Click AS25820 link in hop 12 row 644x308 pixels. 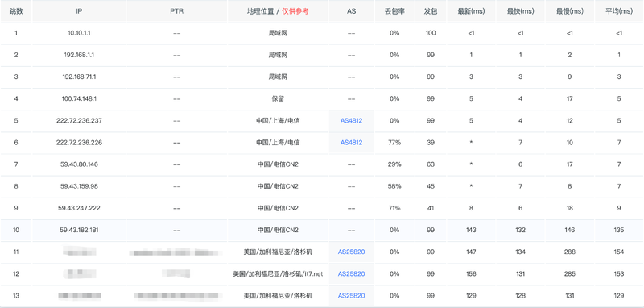351,273
